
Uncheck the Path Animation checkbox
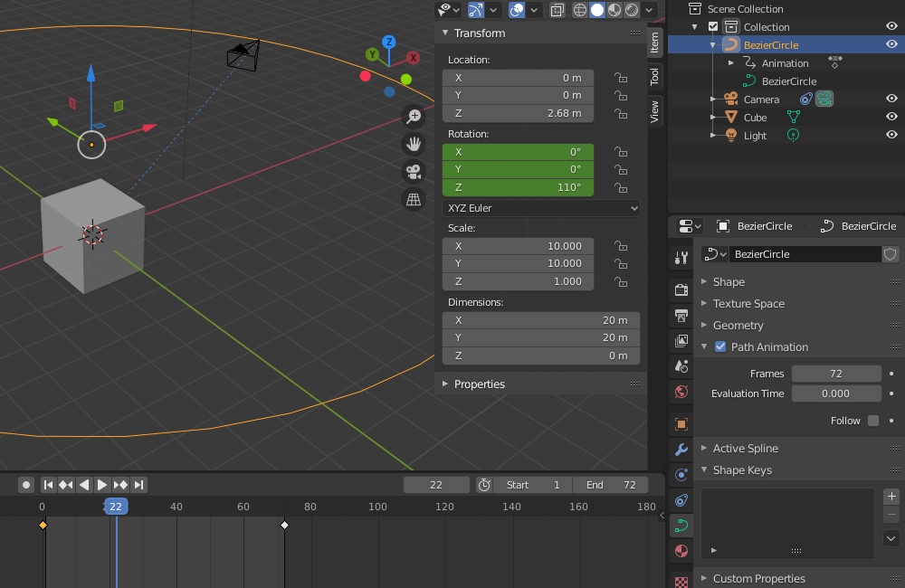[720, 346]
